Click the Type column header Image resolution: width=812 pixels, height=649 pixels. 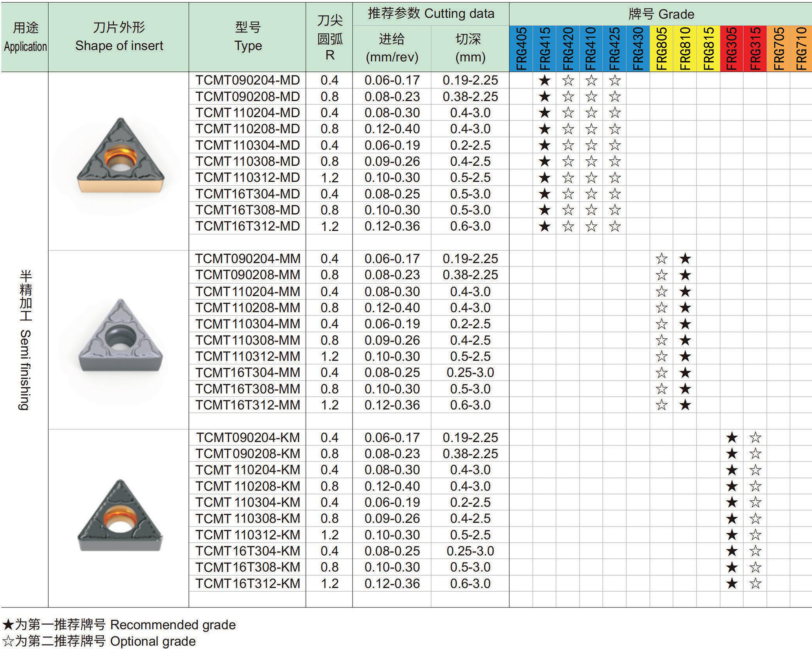[x=247, y=37]
